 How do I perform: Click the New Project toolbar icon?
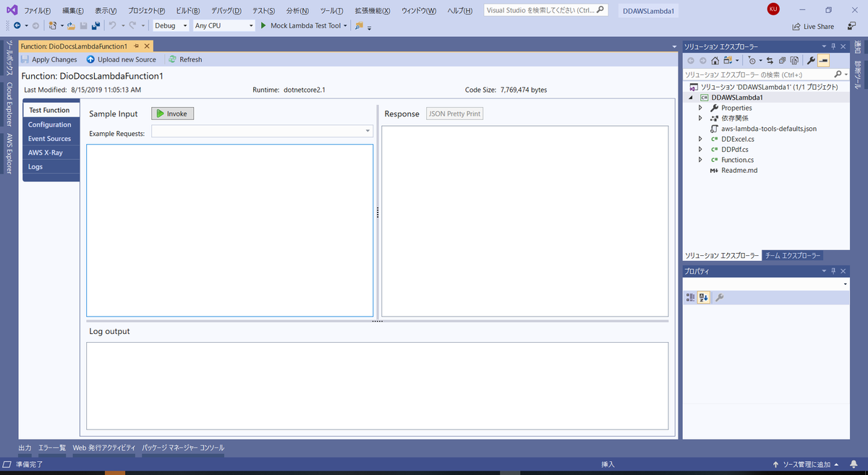tap(52, 25)
